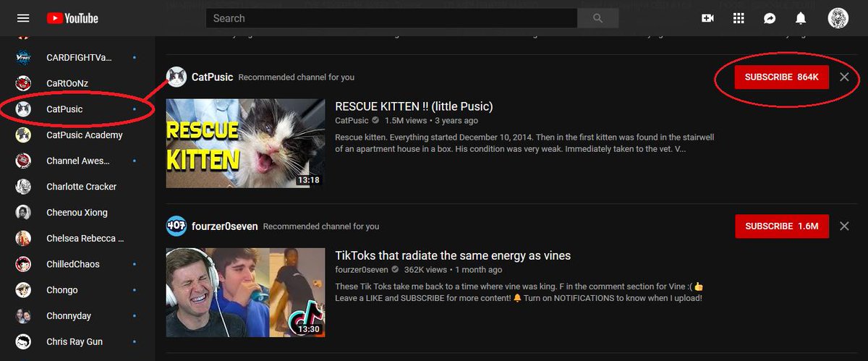Open CatPusic Academy avatar in sidebar
This screenshot has height=361, width=868.
[x=23, y=135]
